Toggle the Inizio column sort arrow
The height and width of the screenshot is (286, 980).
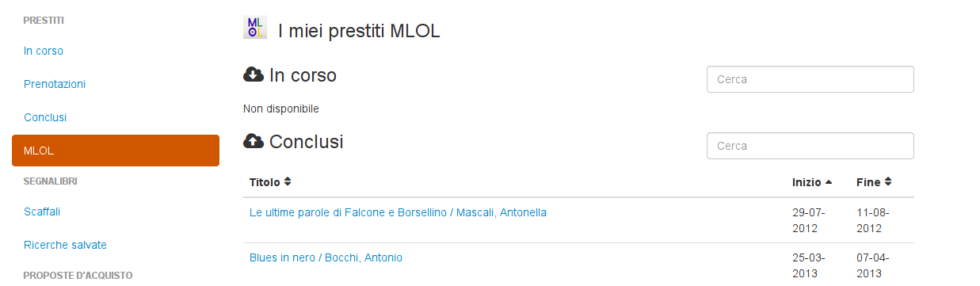(829, 182)
